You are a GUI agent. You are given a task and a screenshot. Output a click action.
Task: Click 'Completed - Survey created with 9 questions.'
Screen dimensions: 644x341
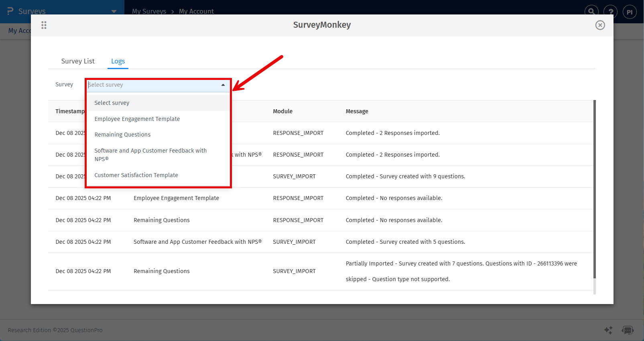pos(405,176)
